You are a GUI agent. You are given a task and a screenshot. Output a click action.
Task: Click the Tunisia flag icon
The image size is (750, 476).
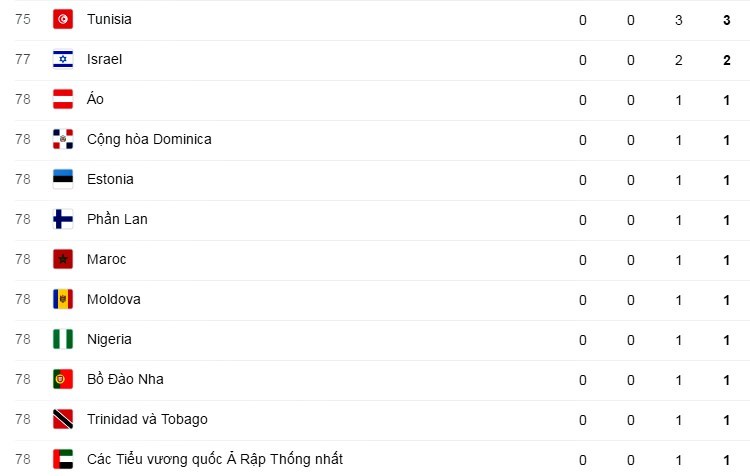(63, 19)
